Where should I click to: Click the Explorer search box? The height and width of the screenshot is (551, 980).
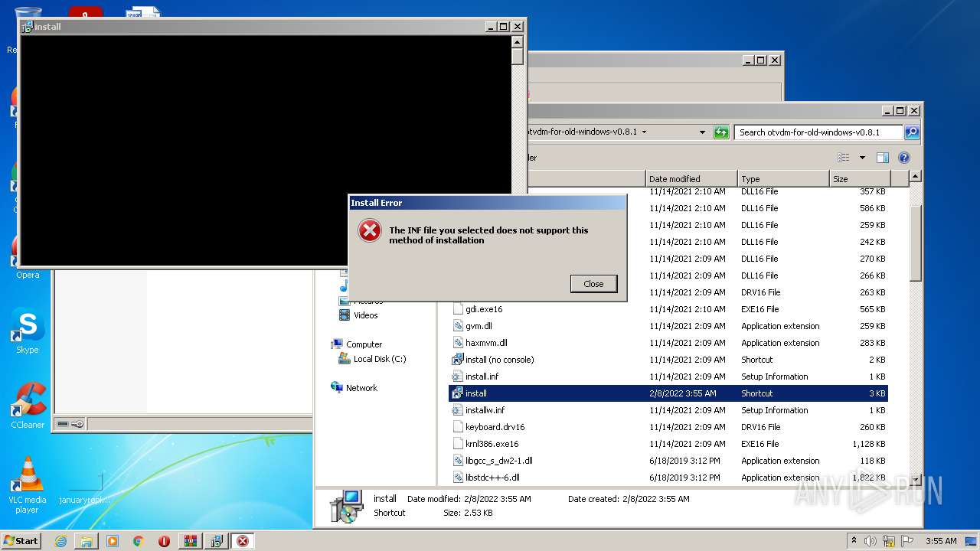[x=818, y=132]
